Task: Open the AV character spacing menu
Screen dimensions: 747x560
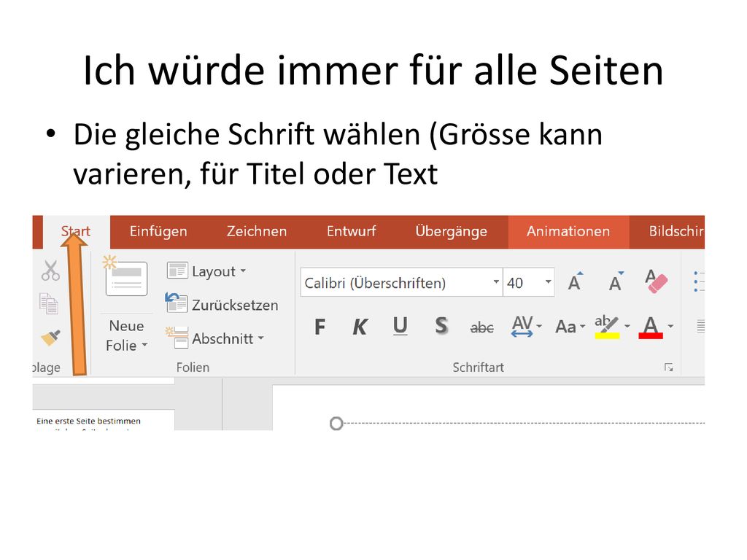Action: point(527,326)
